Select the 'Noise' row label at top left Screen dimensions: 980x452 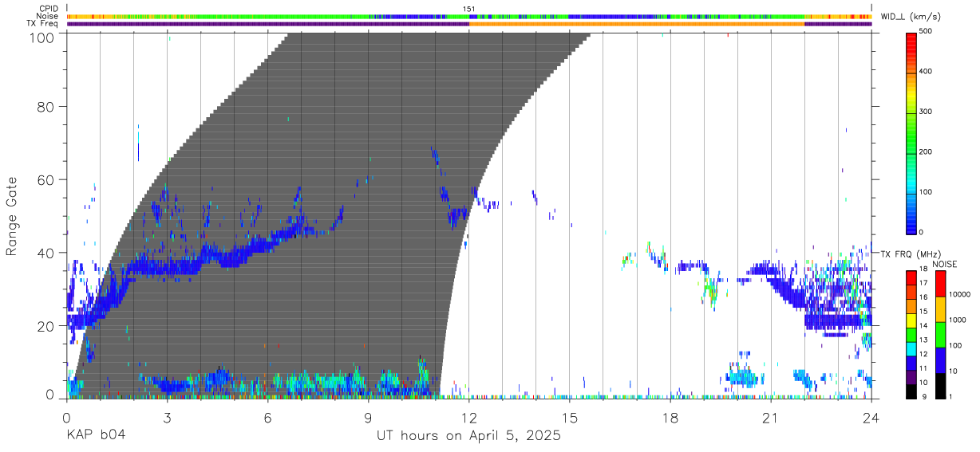48,16
